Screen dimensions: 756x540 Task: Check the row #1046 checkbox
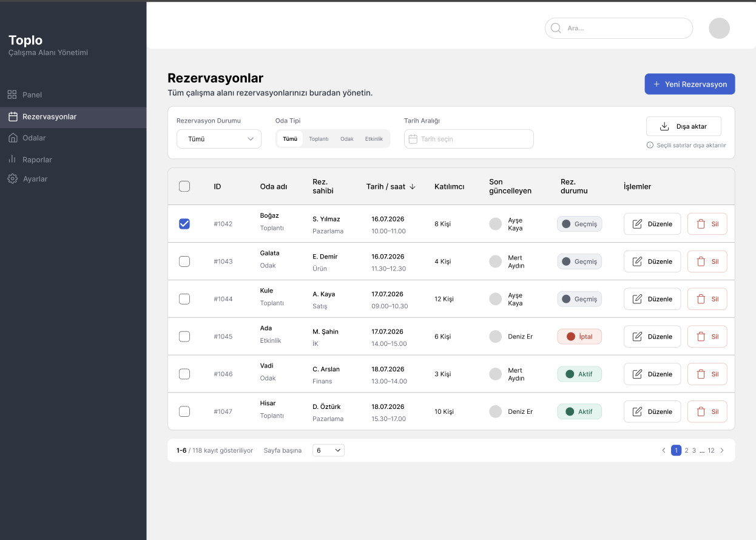click(184, 374)
